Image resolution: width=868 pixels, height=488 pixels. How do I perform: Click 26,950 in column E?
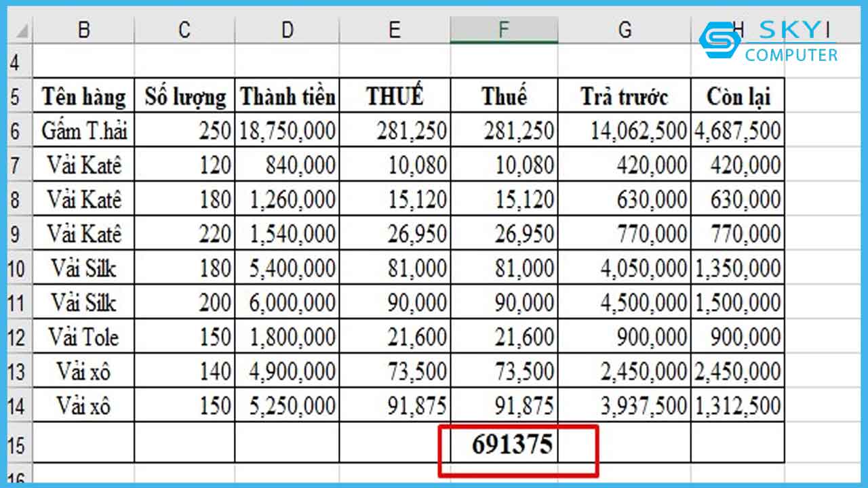point(395,234)
